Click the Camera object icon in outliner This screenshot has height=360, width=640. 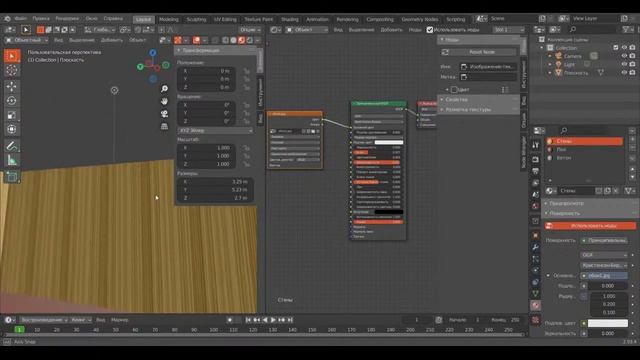(558, 56)
